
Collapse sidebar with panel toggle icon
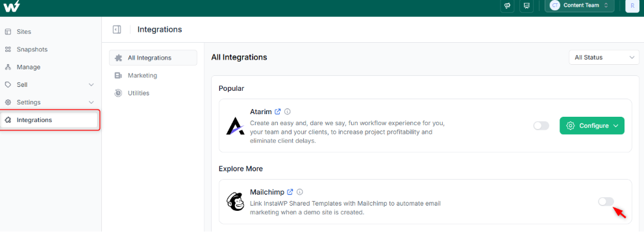(x=117, y=30)
